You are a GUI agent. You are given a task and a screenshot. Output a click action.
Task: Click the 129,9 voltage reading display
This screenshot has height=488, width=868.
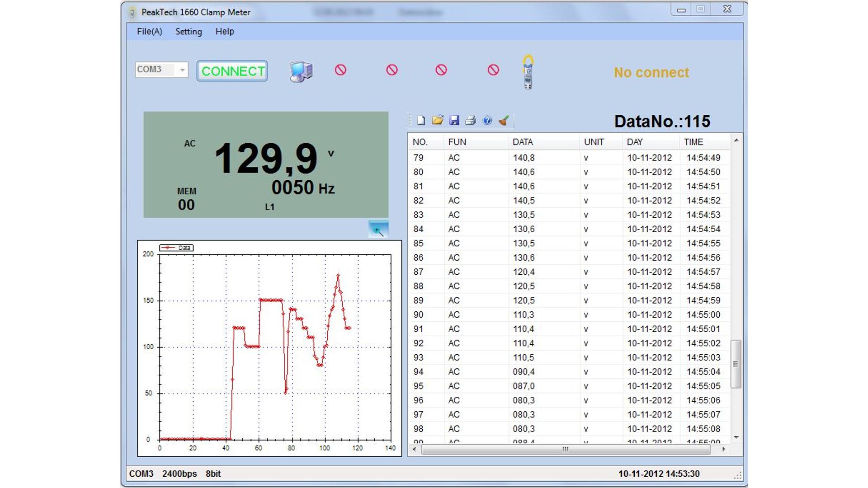(x=266, y=159)
